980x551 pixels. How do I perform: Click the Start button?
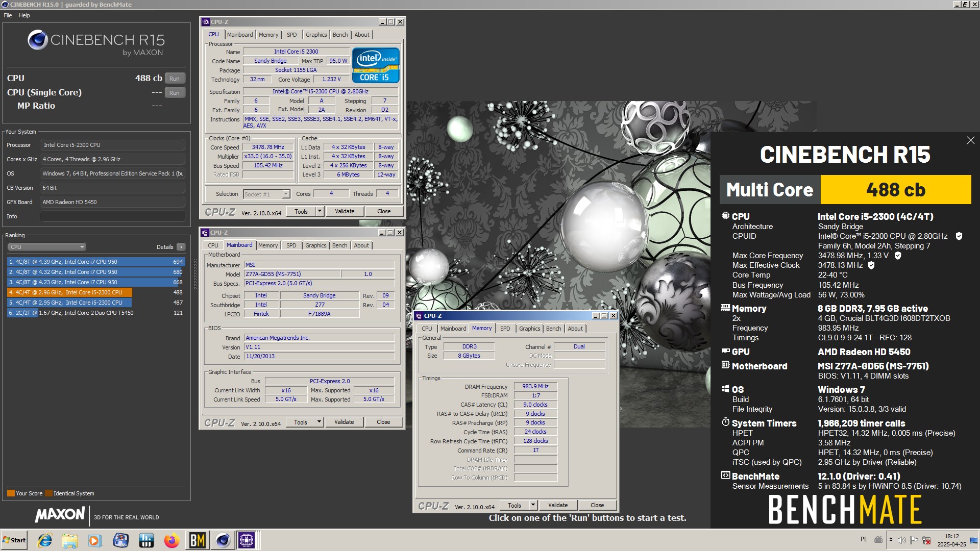click(14, 540)
